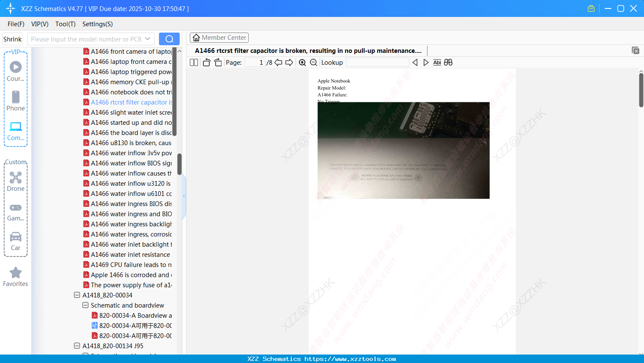644x363 pixels.
Task: Click the binoculars search icon
Action: pyautogui.click(x=448, y=62)
